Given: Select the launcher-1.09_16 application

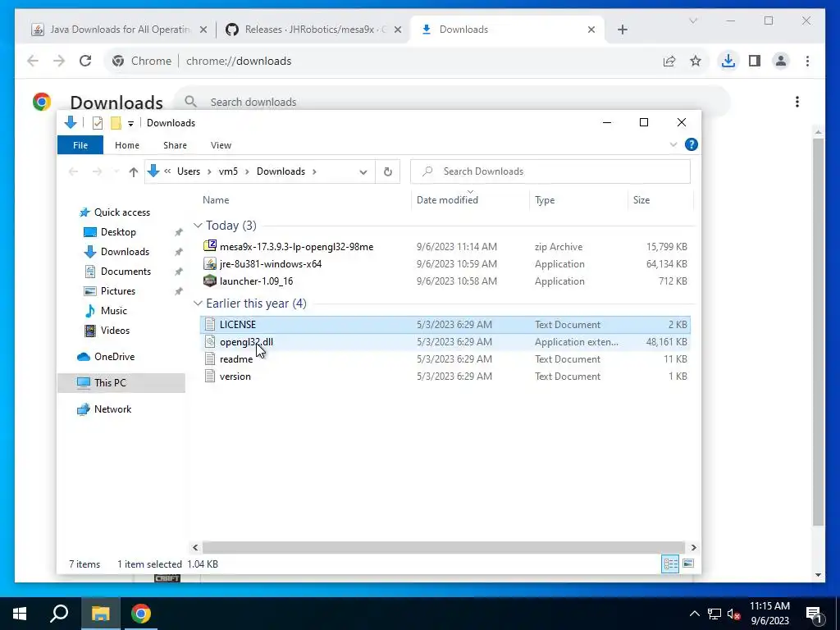Looking at the screenshot, I should click(x=445, y=281).
